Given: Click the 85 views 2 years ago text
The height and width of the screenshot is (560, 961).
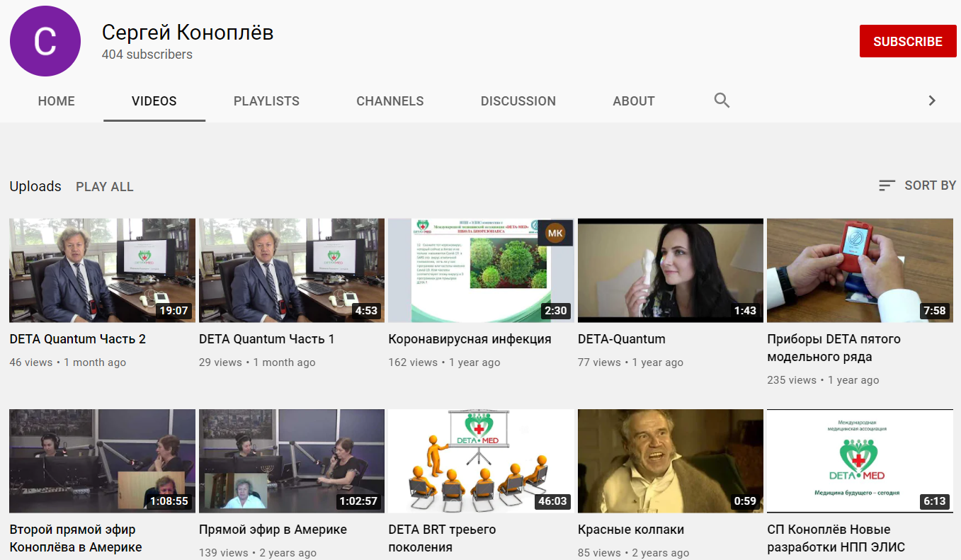Looking at the screenshot, I should pos(634,553).
